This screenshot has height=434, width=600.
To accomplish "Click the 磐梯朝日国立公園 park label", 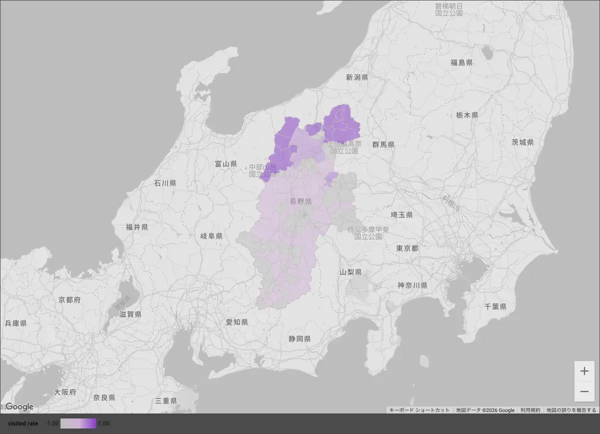I will 449,10.
